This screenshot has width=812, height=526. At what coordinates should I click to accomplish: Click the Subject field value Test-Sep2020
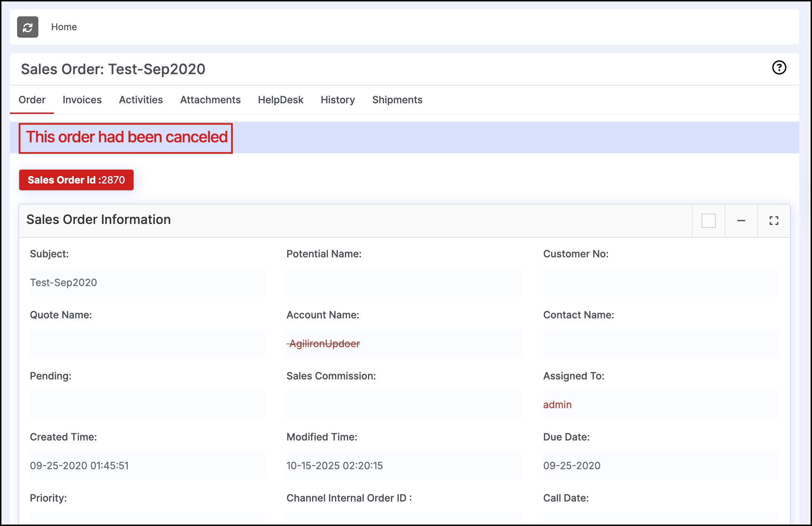64,283
